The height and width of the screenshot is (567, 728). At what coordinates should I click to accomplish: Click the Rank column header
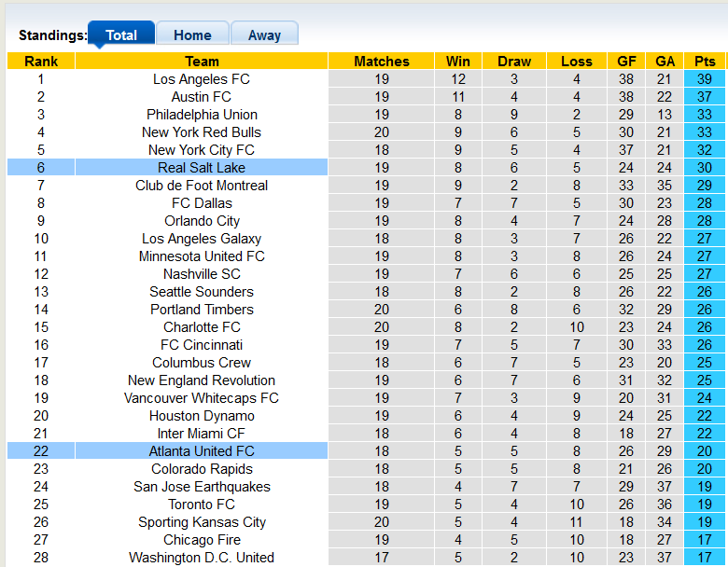point(41,62)
